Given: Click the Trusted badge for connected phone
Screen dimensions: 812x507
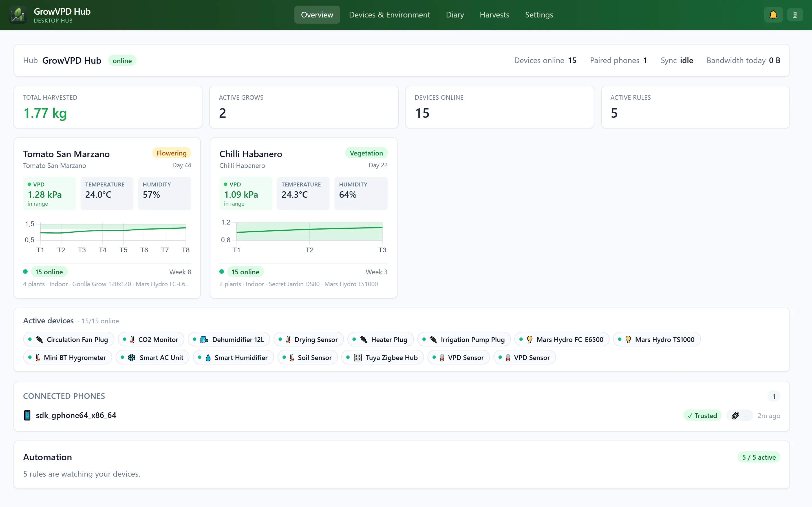Looking at the screenshot, I should click(x=702, y=415).
